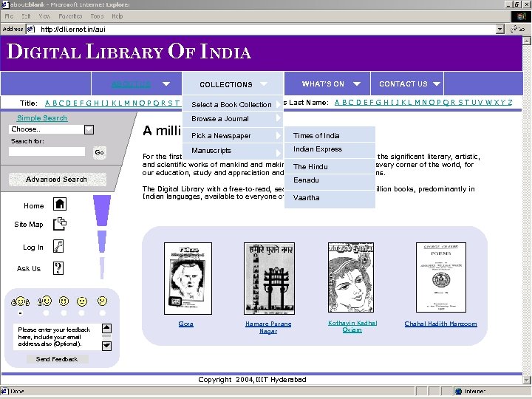Image resolution: width=532 pixels, height=399 pixels.
Task: Click the Advanced Search button
Action: (58, 179)
